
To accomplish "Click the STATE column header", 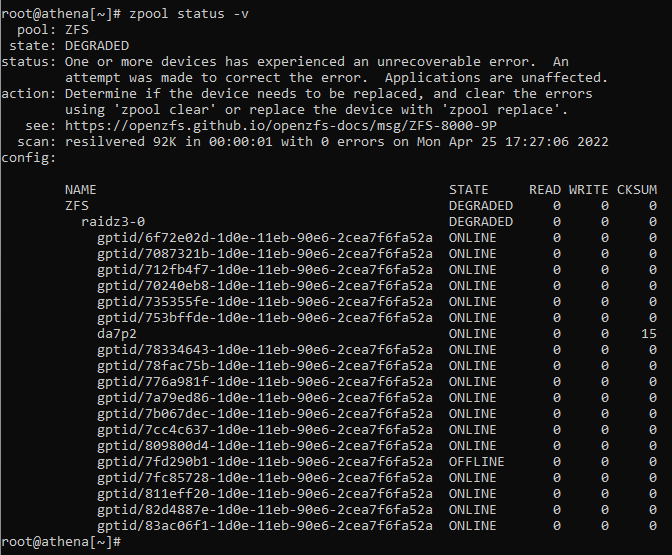I will point(468,190).
